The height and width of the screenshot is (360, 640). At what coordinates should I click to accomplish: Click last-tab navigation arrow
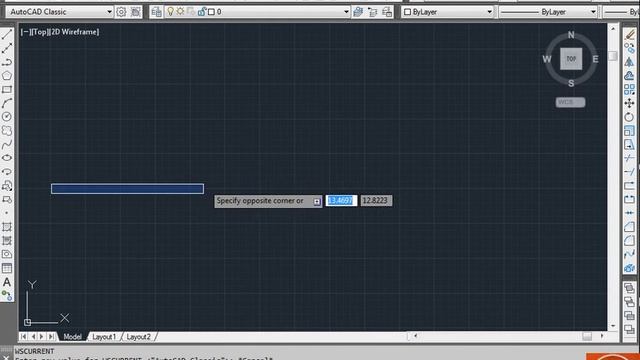(x=51, y=336)
